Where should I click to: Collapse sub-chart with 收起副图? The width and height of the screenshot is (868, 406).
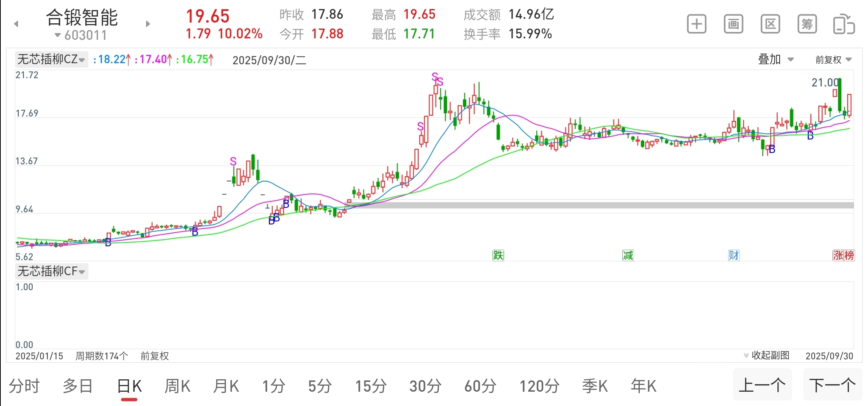pyautogui.click(x=766, y=355)
